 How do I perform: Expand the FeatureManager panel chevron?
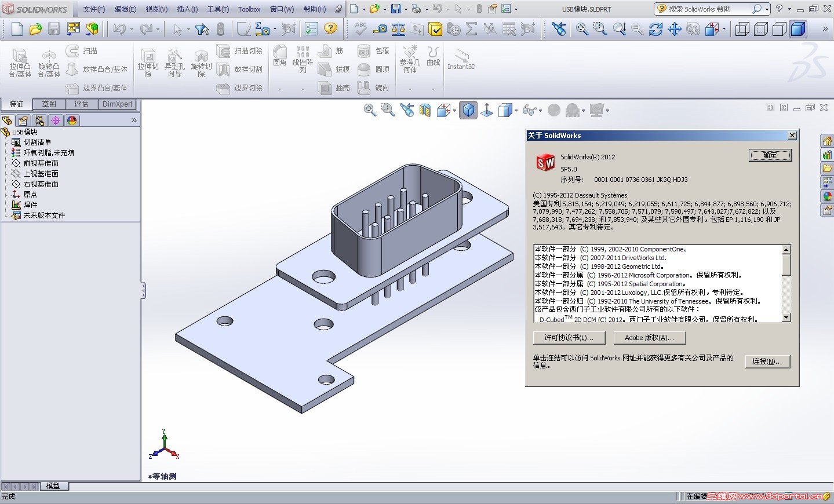pyautogui.click(x=134, y=120)
